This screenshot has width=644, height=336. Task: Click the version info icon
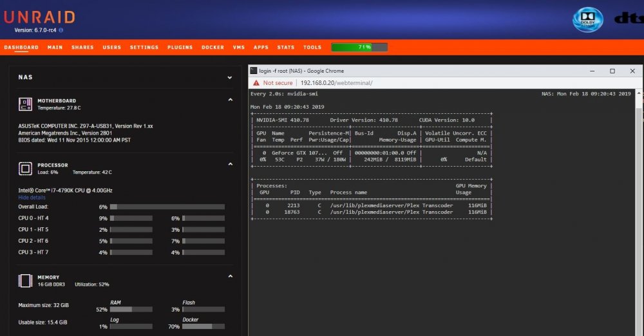pos(61,30)
